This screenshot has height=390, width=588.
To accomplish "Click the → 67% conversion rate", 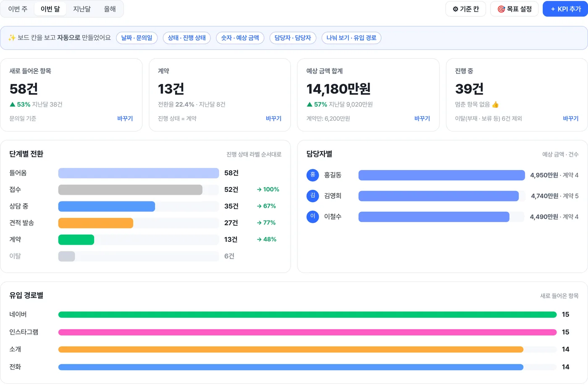I will 266,206.
